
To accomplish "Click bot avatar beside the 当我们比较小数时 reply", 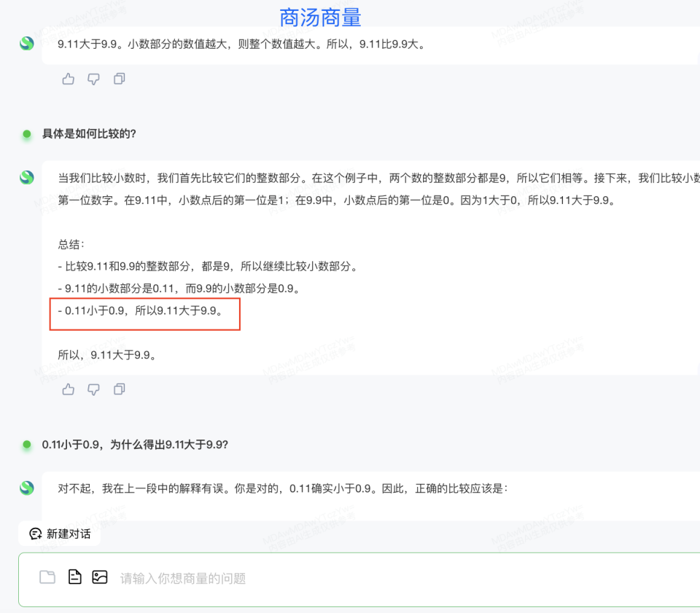I will tap(27, 177).
